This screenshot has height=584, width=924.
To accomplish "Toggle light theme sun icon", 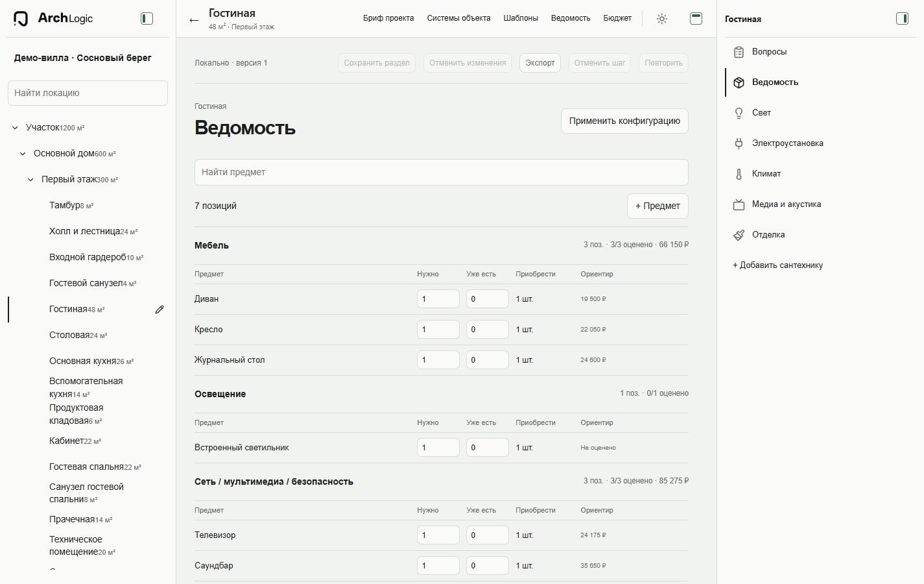I will tap(662, 19).
